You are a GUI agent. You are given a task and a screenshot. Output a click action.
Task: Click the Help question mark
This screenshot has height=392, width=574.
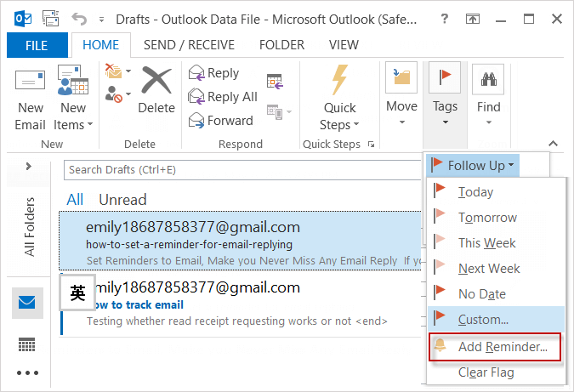pos(444,19)
